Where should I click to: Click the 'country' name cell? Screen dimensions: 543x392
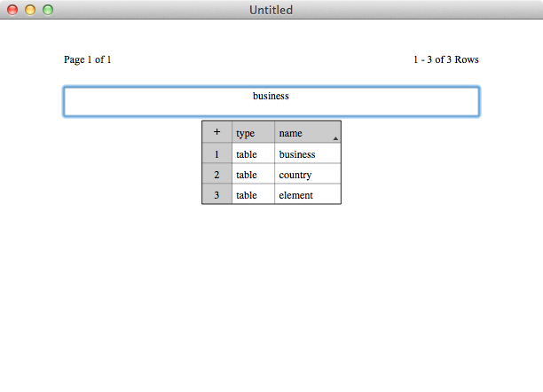pyautogui.click(x=308, y=174)
